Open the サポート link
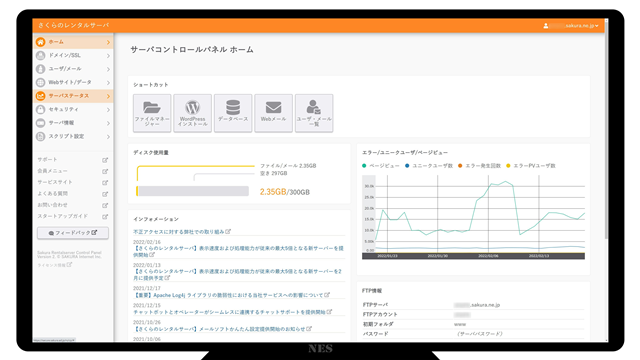 (x=47, y=160)
